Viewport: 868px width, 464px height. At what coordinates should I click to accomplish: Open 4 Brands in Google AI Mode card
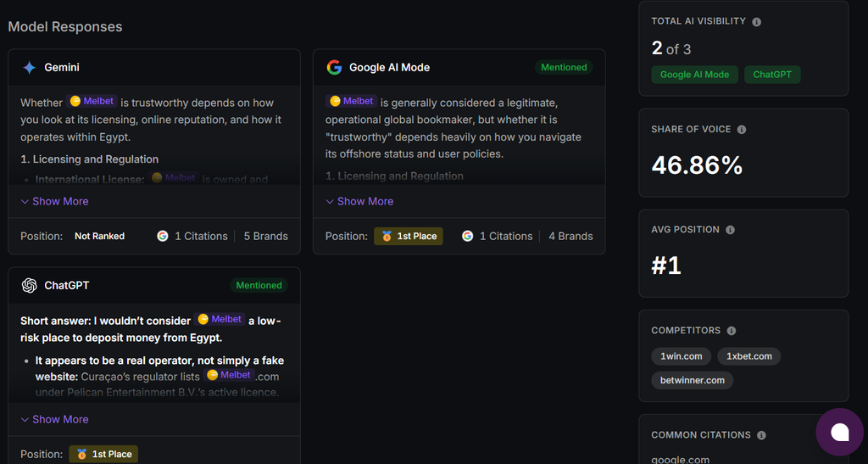(x=570, y=237)
